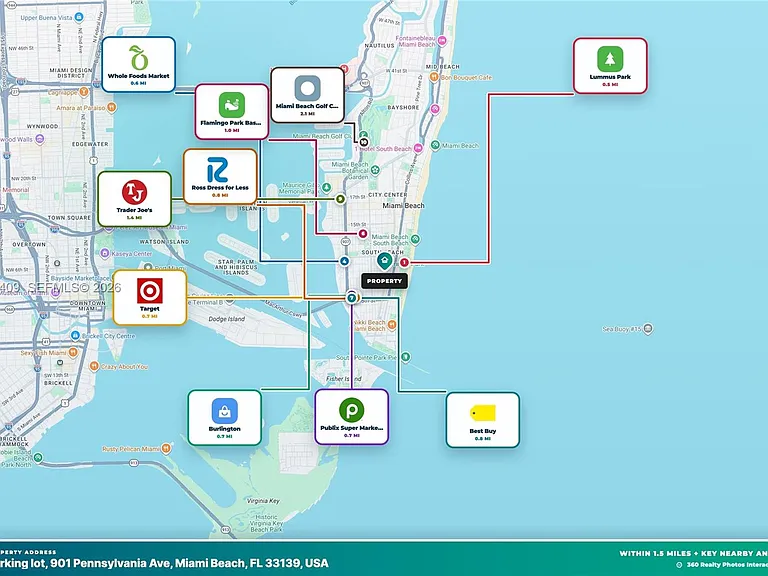Click the Flamingo Park playground icon

(x=232, y=105)
